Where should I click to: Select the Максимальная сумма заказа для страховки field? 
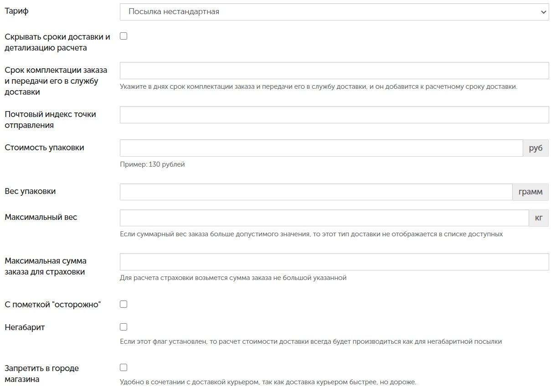click(x=334, y=262)
